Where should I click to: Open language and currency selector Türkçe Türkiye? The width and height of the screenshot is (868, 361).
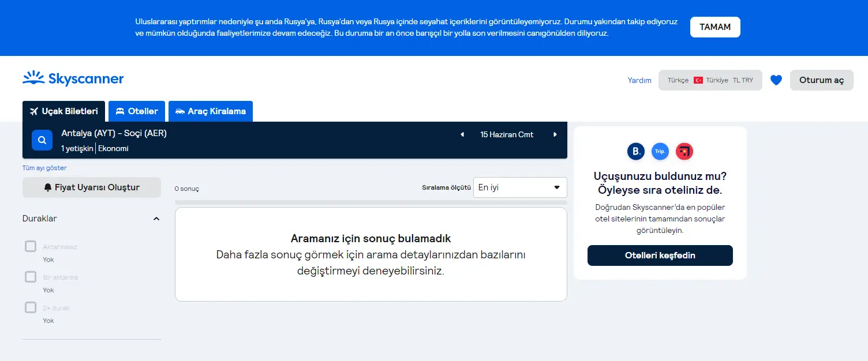[710, 80]
